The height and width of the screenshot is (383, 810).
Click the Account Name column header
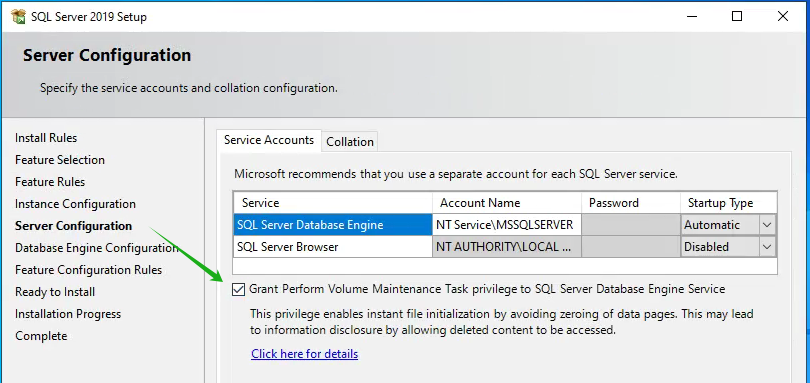[x=507, y=203]
